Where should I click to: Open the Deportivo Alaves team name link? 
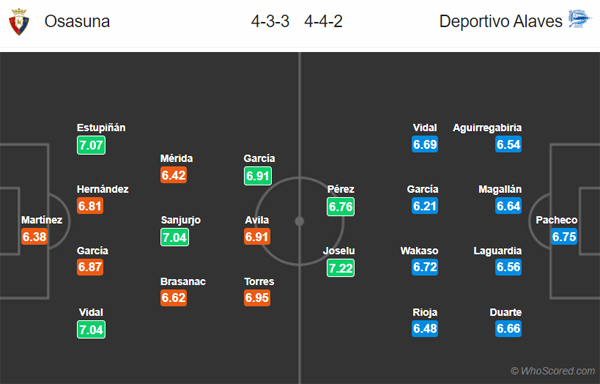point(501,21)
